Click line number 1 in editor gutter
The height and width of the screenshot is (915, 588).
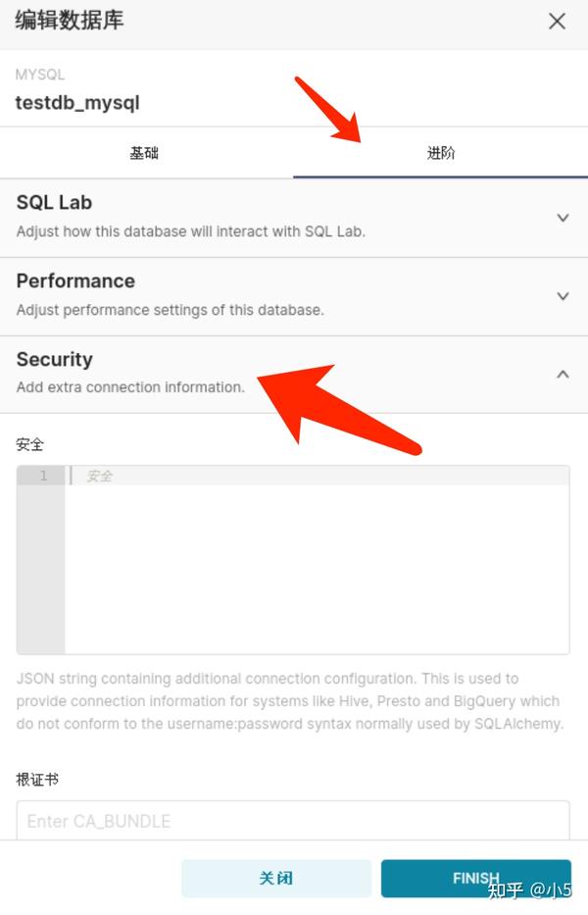pos(44,476)
